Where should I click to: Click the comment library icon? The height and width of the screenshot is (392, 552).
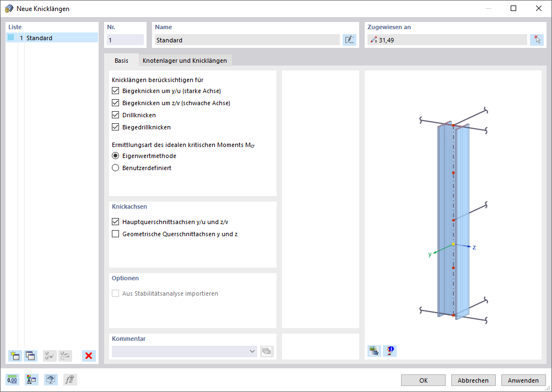click(267, 351)
